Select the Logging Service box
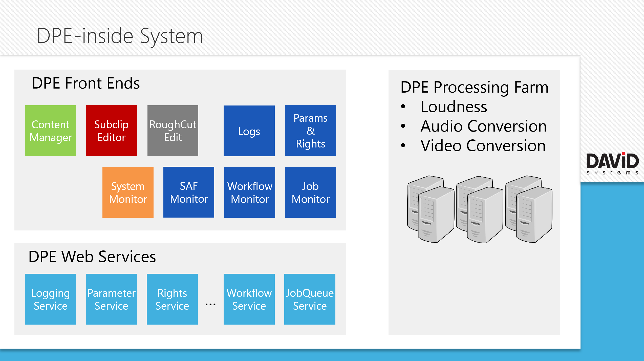 tap(51, 299)
